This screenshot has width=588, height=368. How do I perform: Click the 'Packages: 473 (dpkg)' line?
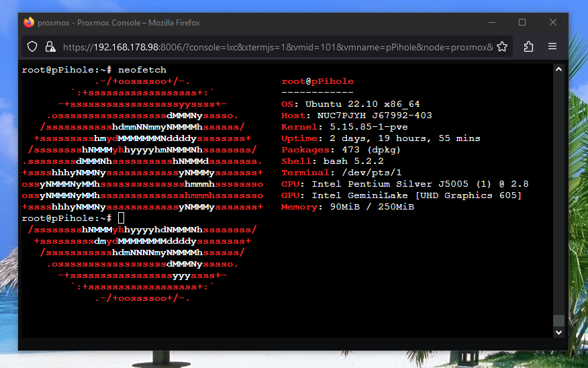341,150
